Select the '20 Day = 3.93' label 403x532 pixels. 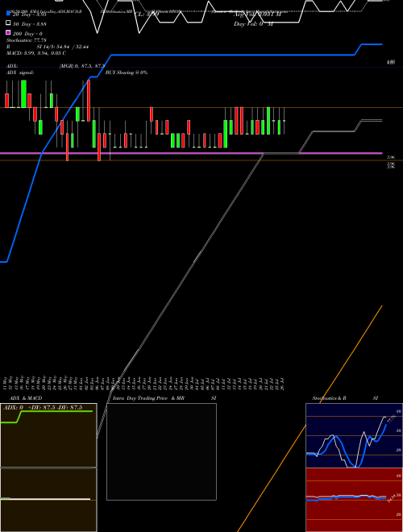click(30, 15)
